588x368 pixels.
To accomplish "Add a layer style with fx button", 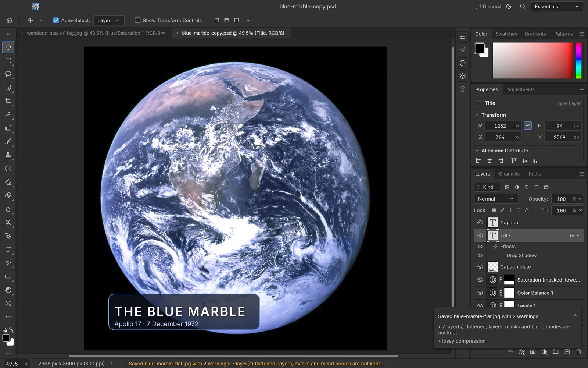I will 521,352.
